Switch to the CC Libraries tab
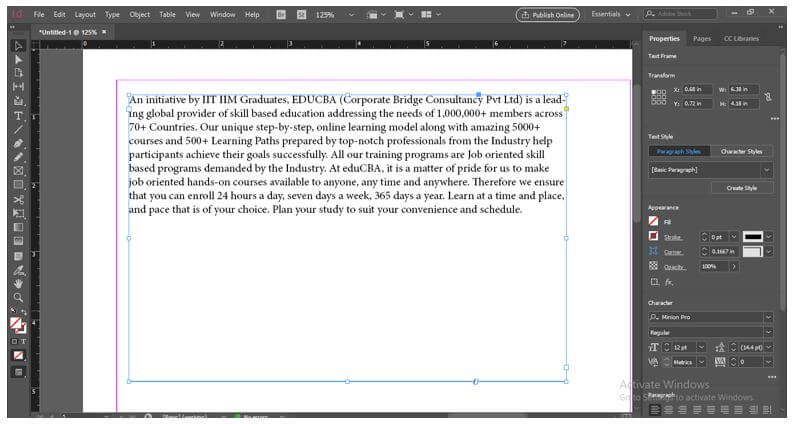 [x=741, y=39]
